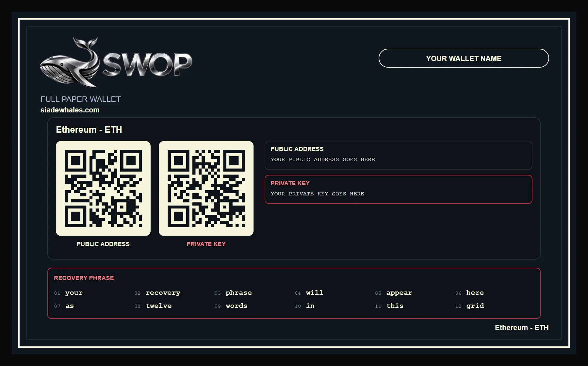Select the public address QR code
Image resolution: width=588 pixels, height=366 pixels.
[103, 188]
